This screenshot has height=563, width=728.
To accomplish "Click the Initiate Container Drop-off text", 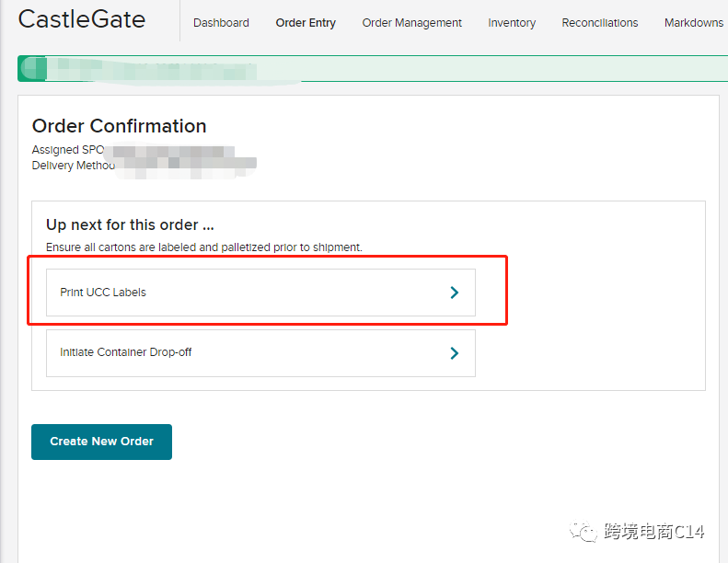I will click(x=126, y=352).
